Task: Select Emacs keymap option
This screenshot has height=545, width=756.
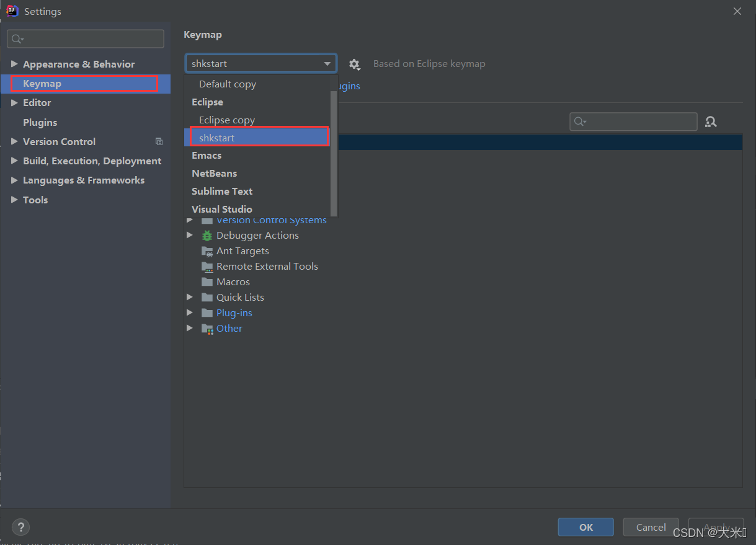Action: click(x=257, y=156)
